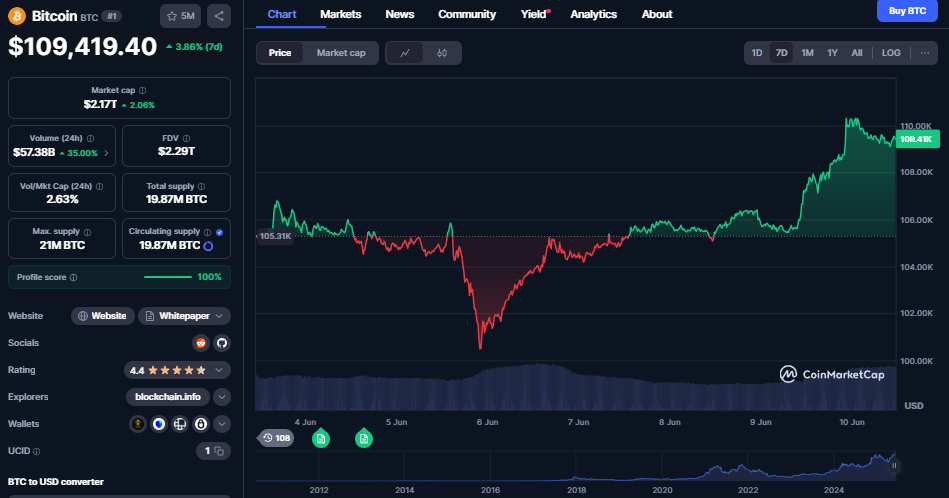Add Bitcoin to watchlist star button
Viewport: 949px width, 498px height.
click(x=180, y=16)
